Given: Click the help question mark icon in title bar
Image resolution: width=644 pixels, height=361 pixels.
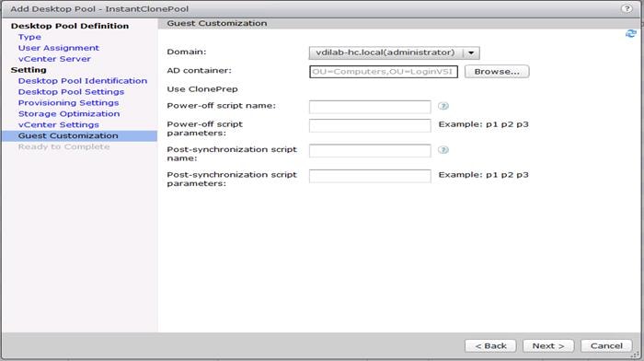Looking at the screenshot, I should (x=627, y=8).
